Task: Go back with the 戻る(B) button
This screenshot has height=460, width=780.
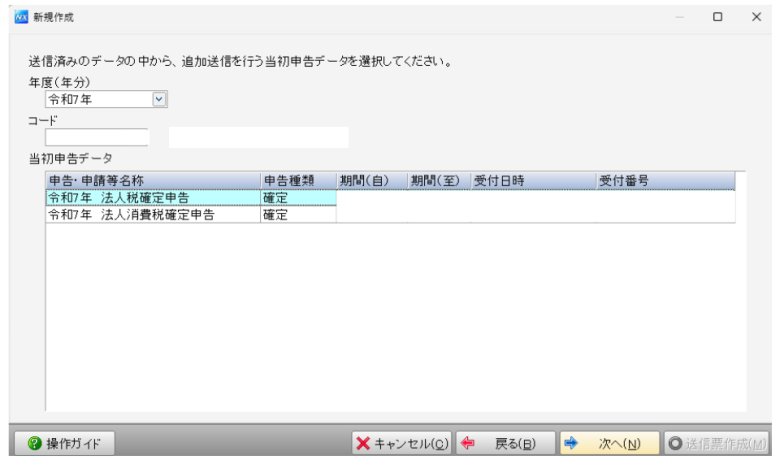Action: click(x=505, y=443)
